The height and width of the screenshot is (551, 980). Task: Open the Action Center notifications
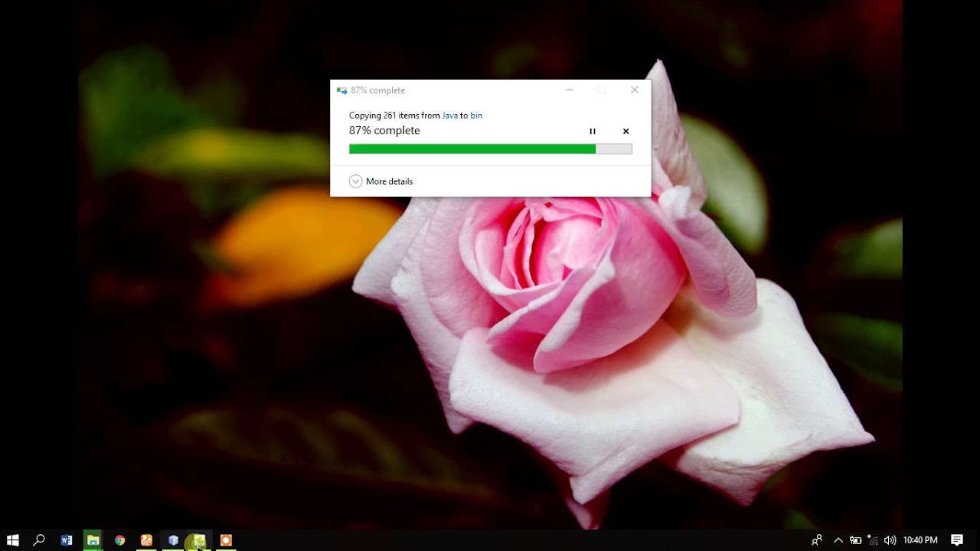click(957, 540)
